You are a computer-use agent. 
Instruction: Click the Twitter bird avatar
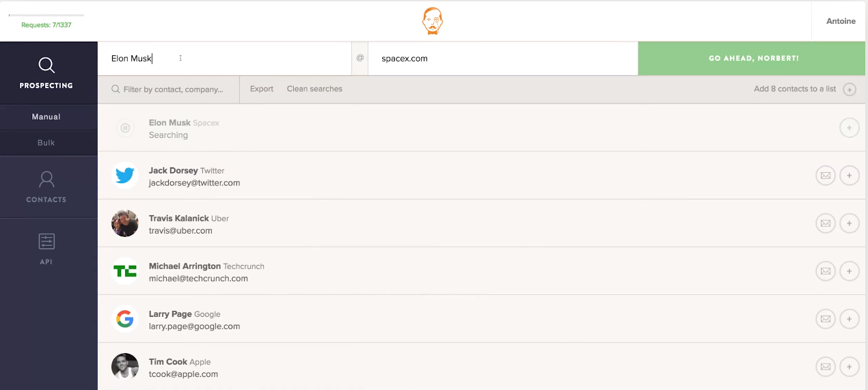tap(124, 176)
